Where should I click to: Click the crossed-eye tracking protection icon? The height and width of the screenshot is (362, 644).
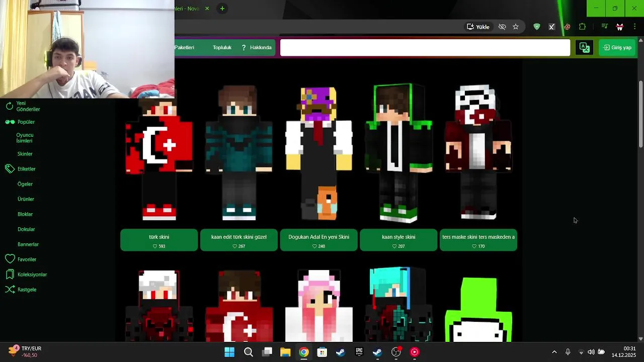[x=502, y=27]
